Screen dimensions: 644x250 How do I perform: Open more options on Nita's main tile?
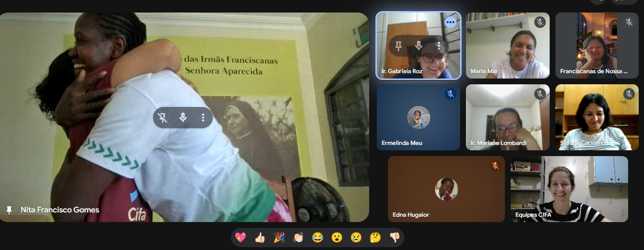pyautogui.click(x=203, y=118)
